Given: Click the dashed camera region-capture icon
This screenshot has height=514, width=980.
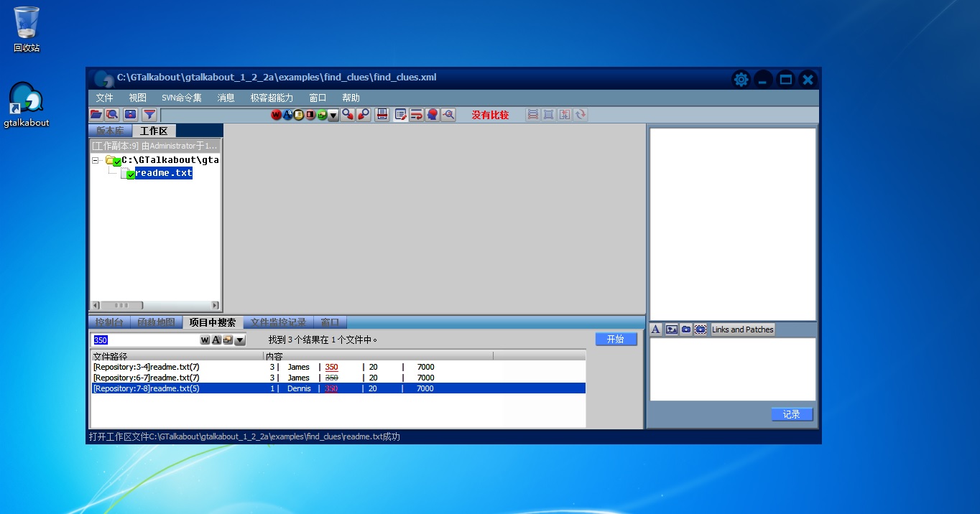Looking at the screenshot, I should click(x=701, y=330).
